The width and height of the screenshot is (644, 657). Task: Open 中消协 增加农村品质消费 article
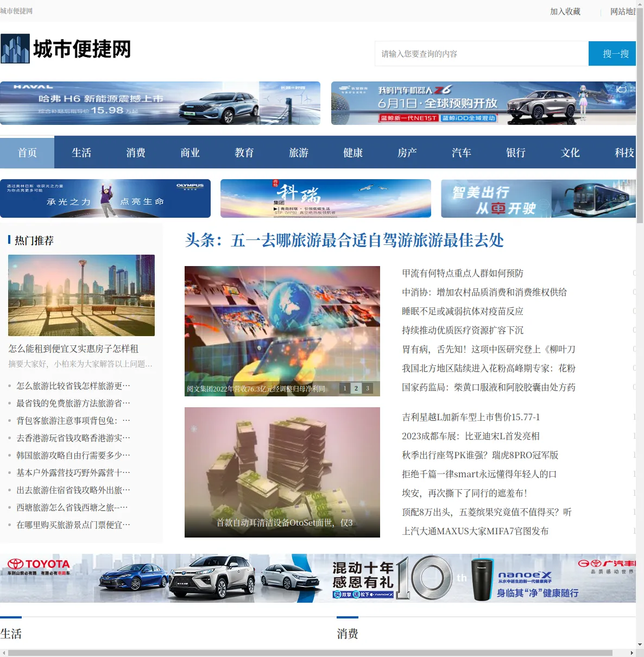tap(484, 292)
